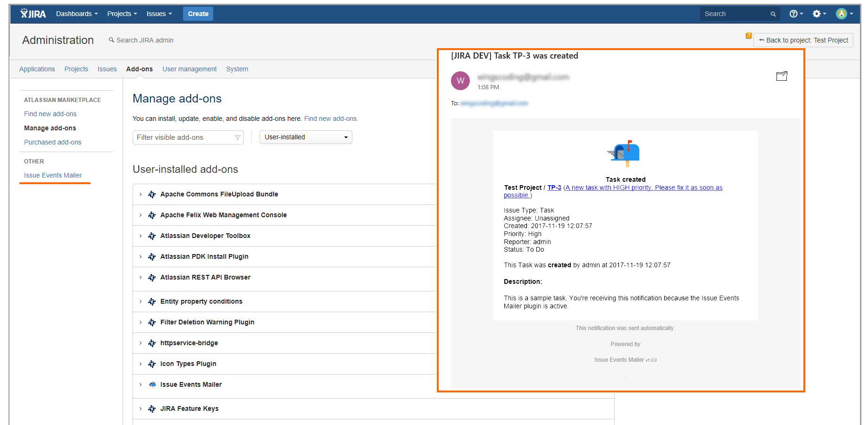Expand Atlassian Developer Toolbox row
This screenshot has width=868, height=425.
point(141,236)
